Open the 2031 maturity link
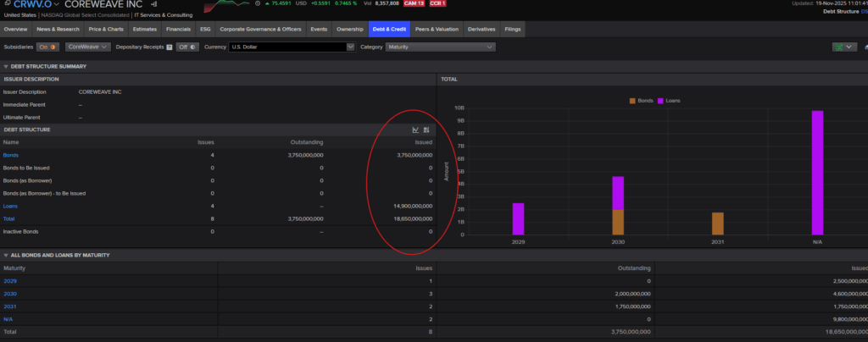The width and height of the screenshot is (868, 342). point(10,306)
